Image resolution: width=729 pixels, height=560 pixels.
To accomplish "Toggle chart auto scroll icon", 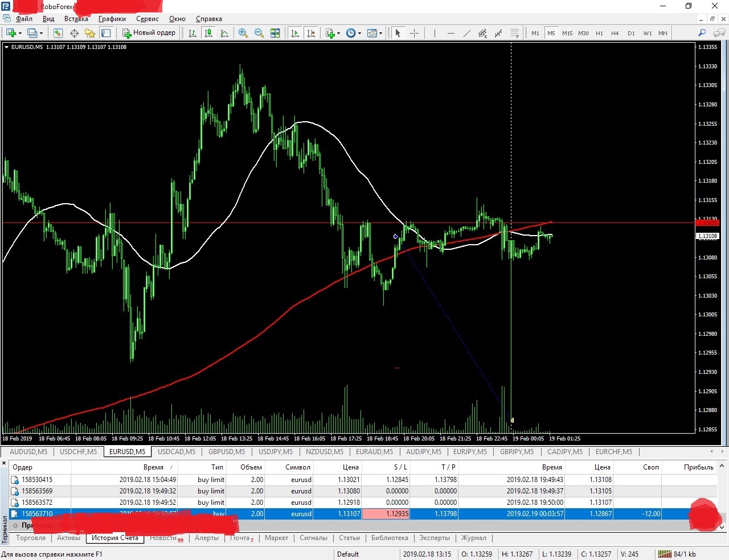I will pos(295,33).
